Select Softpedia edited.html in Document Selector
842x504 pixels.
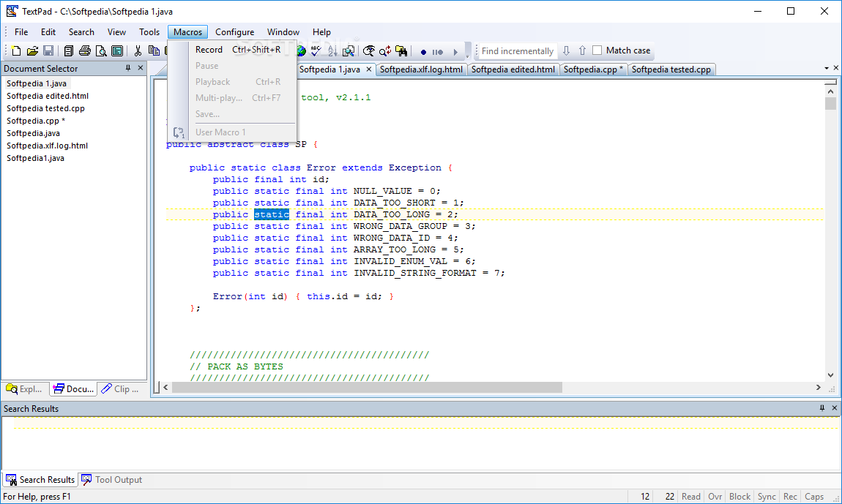48,96
